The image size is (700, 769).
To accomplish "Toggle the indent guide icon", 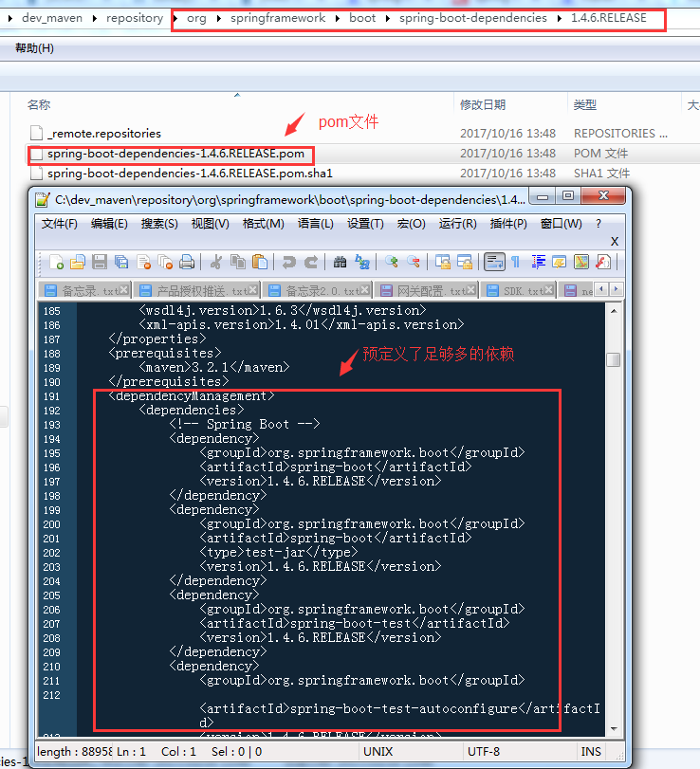I will (538, 263).
